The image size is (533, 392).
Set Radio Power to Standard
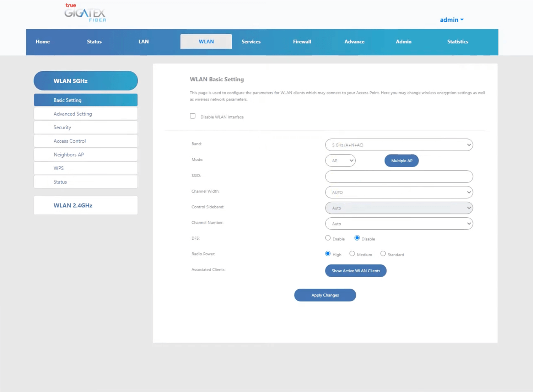[383, 254]
